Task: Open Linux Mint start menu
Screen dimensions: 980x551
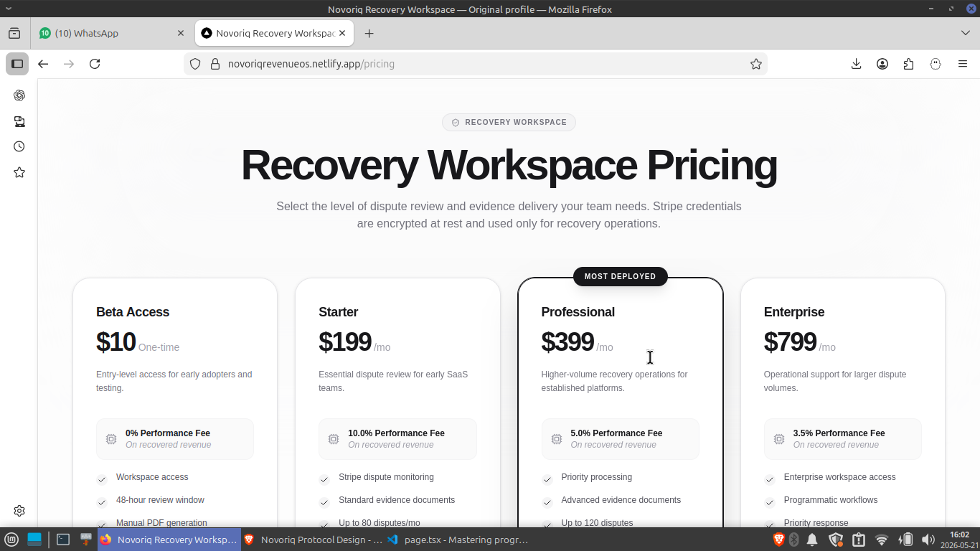Action: (11, 540)
